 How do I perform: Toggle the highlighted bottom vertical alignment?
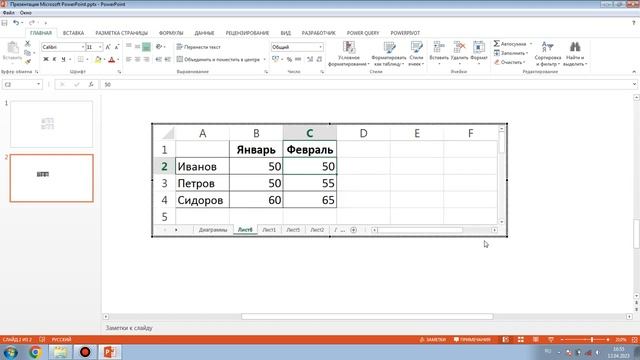point(146,47)
